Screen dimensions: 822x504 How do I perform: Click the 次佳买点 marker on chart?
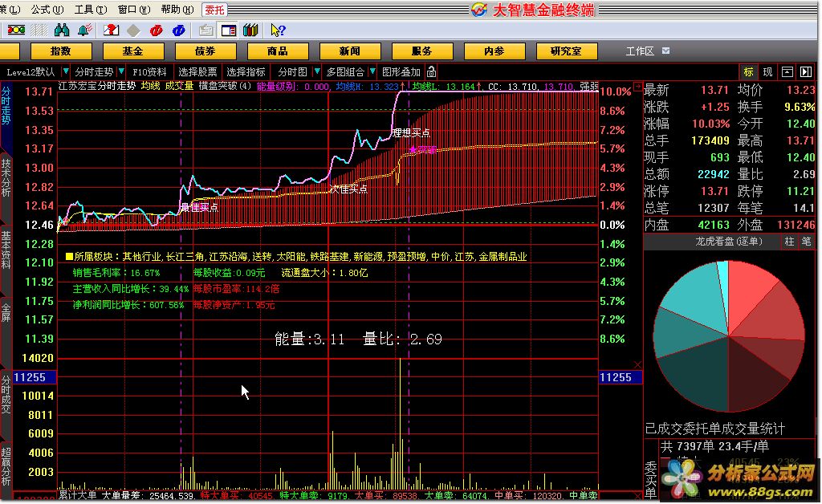click(x=348, y=189)
